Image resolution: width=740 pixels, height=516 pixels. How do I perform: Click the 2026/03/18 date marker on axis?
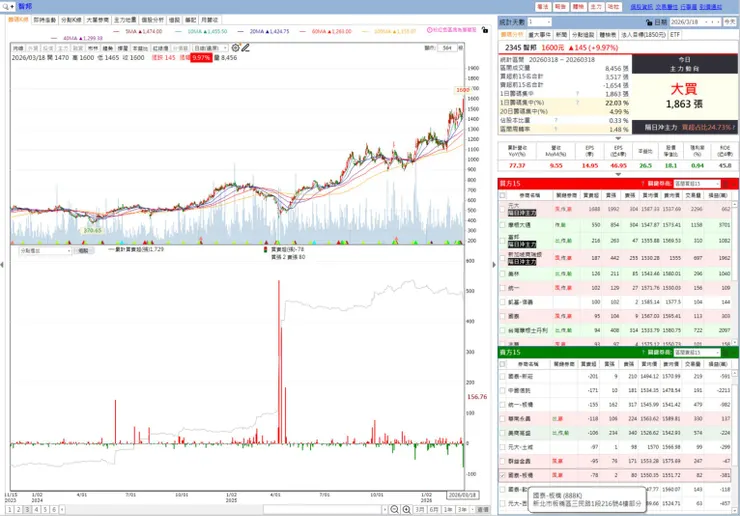462,495
